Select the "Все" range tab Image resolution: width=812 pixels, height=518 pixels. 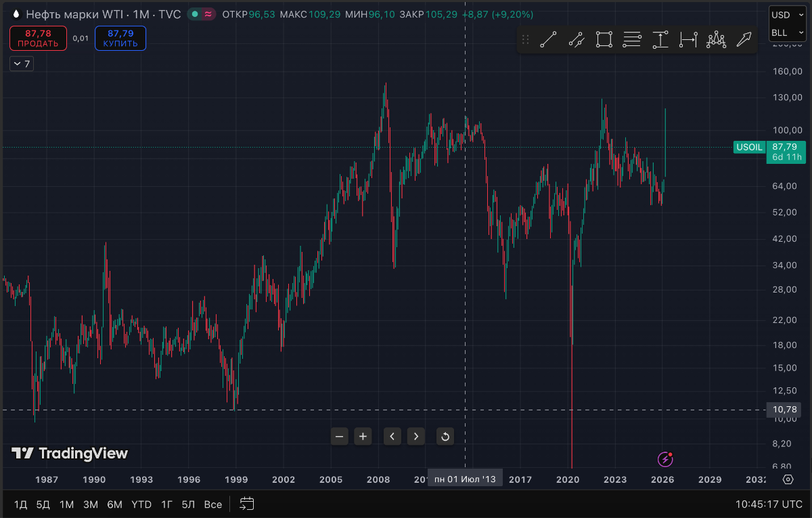213,504
